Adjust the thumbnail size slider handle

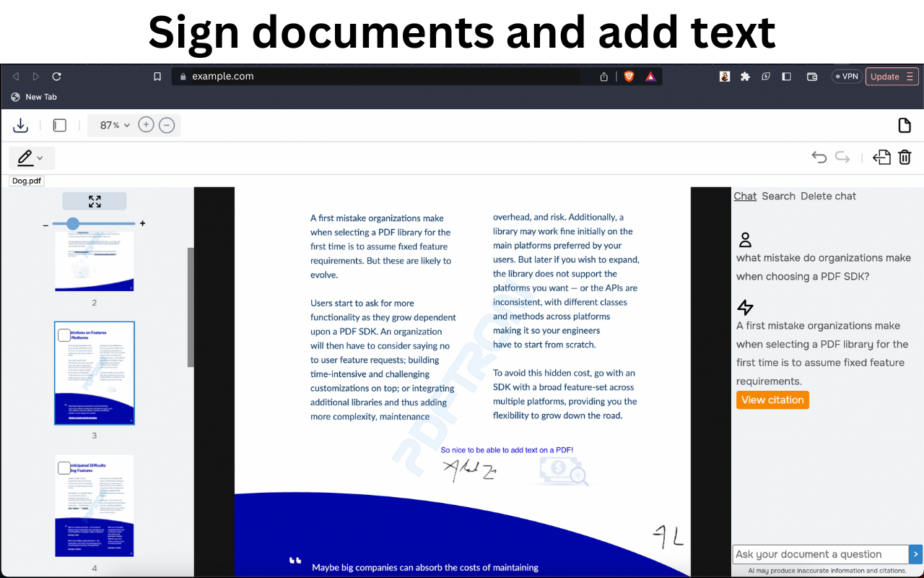click(72, 224)
